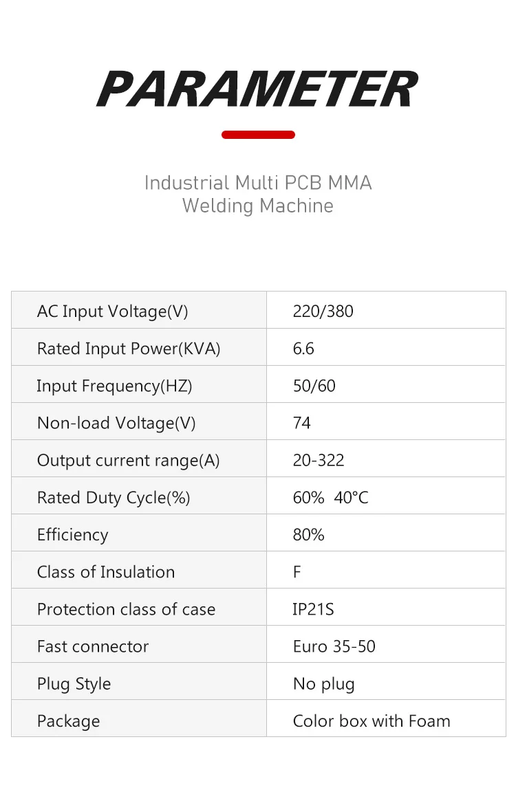Screen dimensions: 516x812
Task: Click the Industrial Multi PCB MMA subtitle
Action: 258,183
